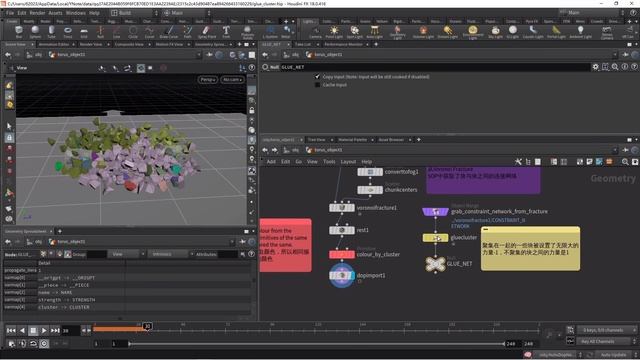
Task: Click the dopimport1 node
Action: pyautogui.click(x=342, y=276)
